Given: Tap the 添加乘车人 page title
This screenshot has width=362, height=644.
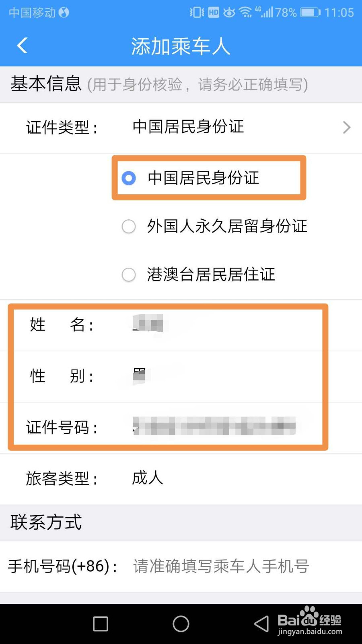Looking at the screenshot, I should [181, 46].
